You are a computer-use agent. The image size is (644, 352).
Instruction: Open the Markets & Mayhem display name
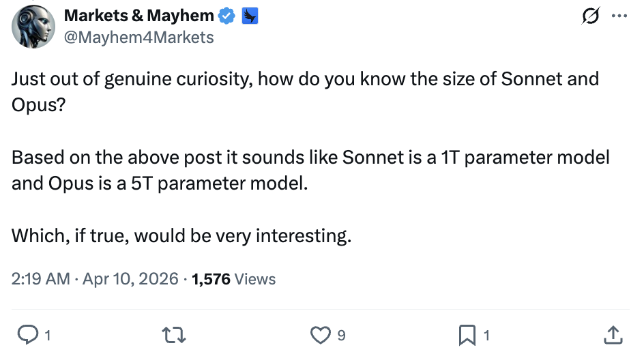tap(139, 16)
